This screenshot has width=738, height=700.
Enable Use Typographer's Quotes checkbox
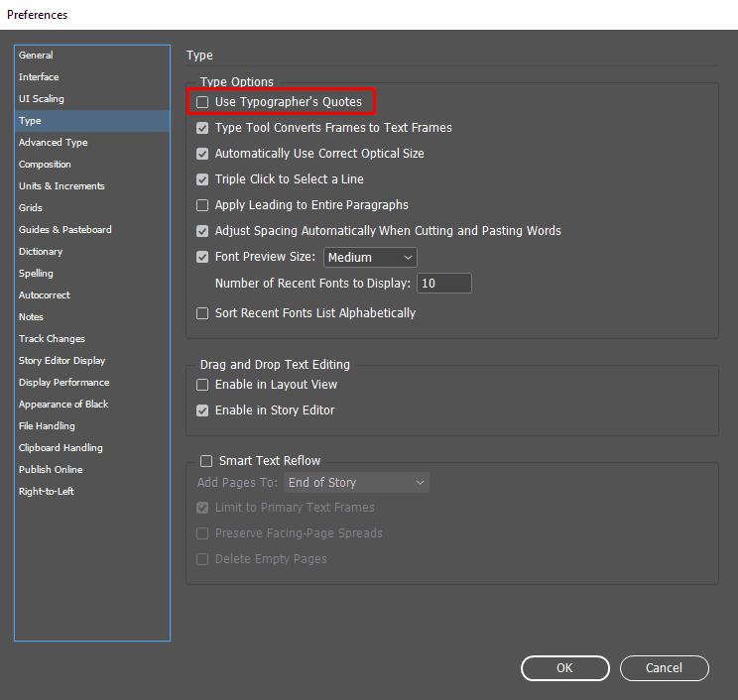coord(202,102)
